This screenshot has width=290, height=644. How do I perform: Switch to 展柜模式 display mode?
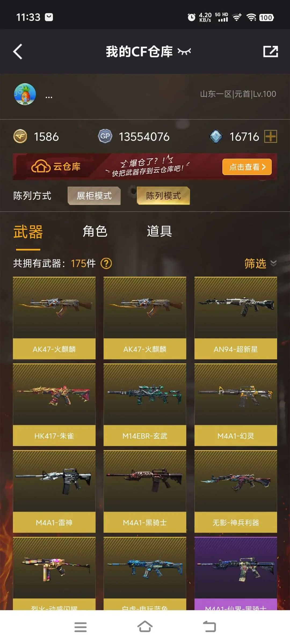tap(94, 196)
